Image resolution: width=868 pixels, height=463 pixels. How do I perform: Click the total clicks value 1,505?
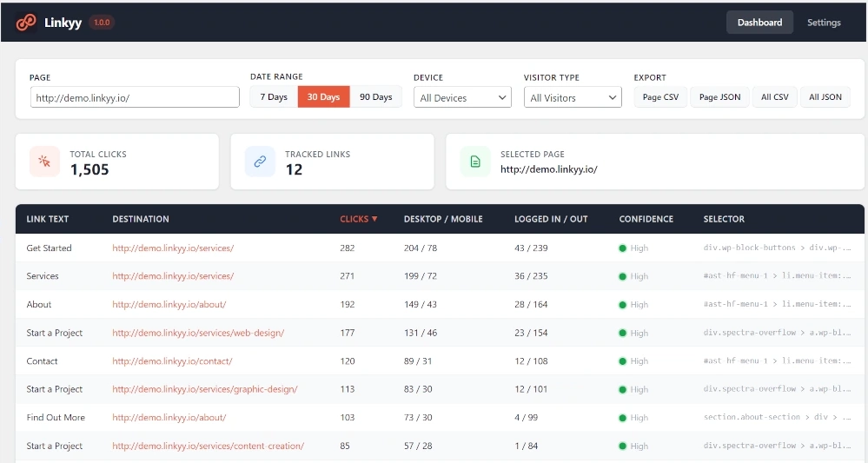click(89, 169)
